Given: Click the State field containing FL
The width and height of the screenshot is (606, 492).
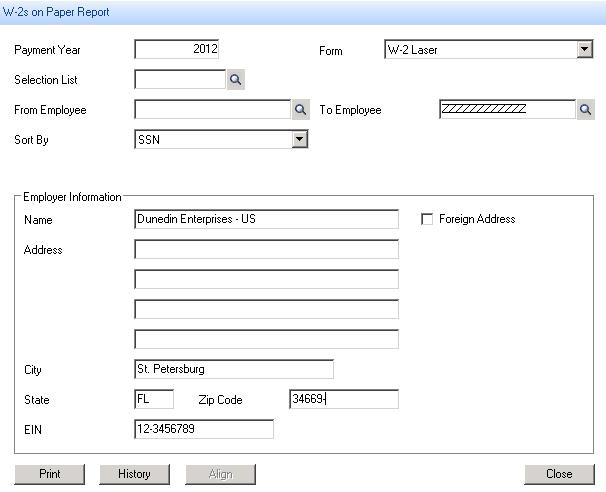Looking at the screenshot, I should [x=153, y=399].
